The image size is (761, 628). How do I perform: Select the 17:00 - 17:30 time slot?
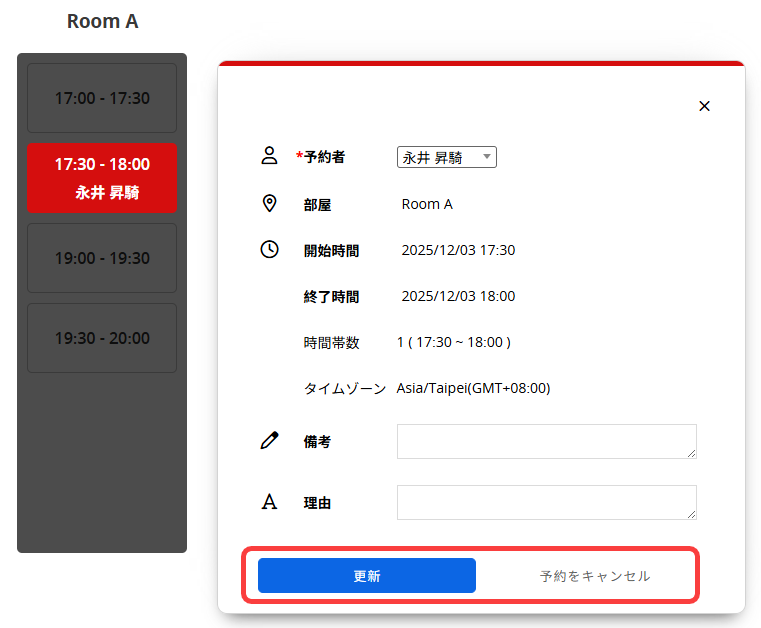click(102, 98)
